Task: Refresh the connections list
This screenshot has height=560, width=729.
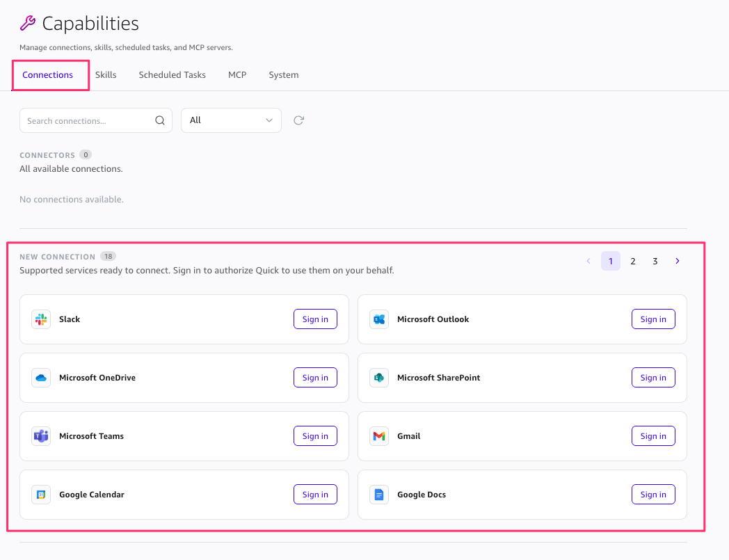Action: click(x=299, y=120)
